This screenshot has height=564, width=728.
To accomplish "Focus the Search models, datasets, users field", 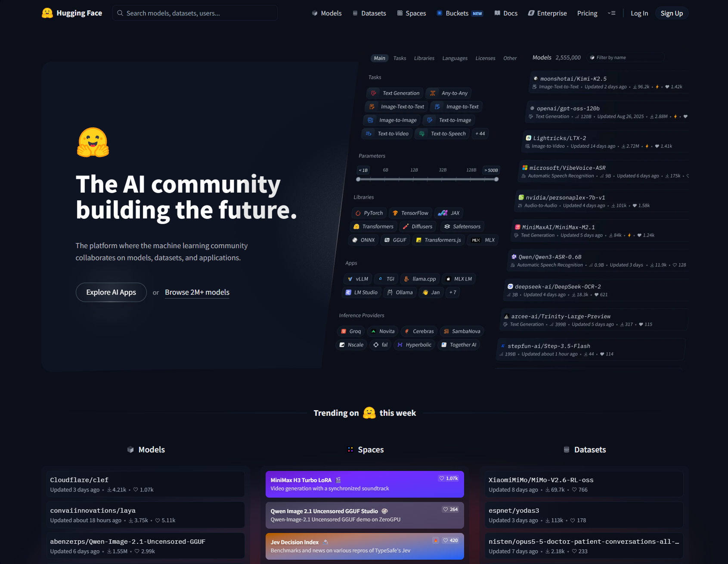I will point(195,13).
